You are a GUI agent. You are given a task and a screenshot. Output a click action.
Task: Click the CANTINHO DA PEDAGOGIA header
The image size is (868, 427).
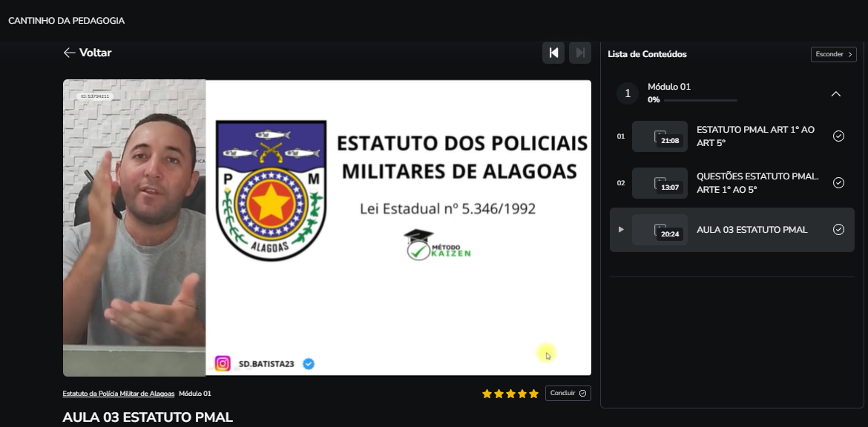click(66, 20)
